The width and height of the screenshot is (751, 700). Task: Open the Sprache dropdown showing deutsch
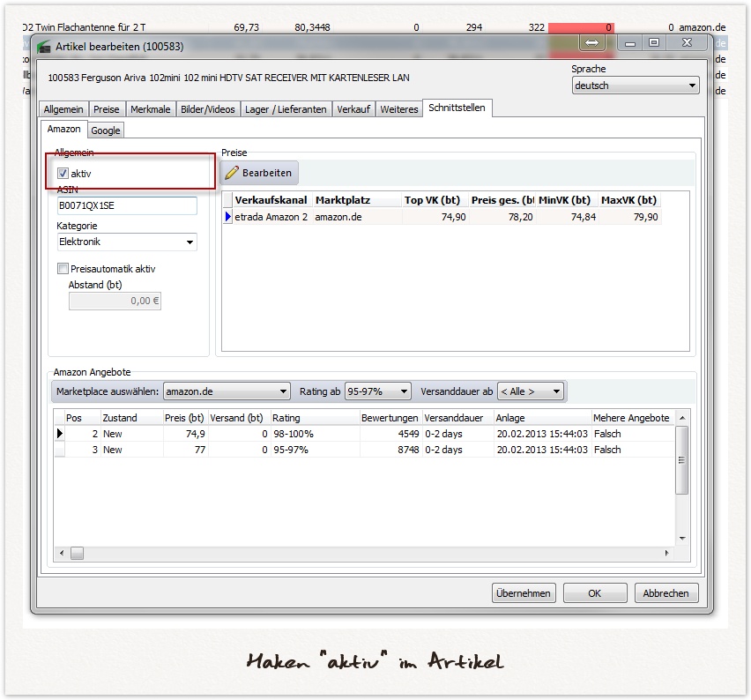coord(693,85)
